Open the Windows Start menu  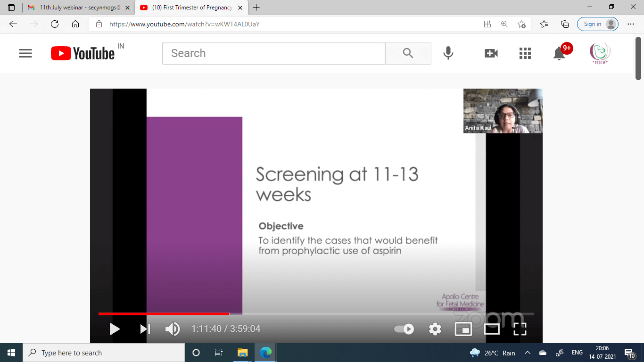point(11,353)
